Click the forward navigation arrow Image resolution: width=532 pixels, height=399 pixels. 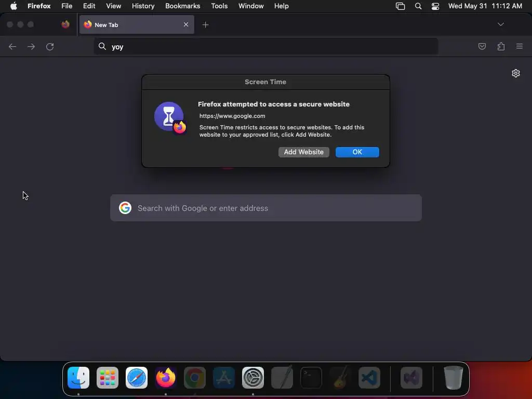(x=31, y=46)
